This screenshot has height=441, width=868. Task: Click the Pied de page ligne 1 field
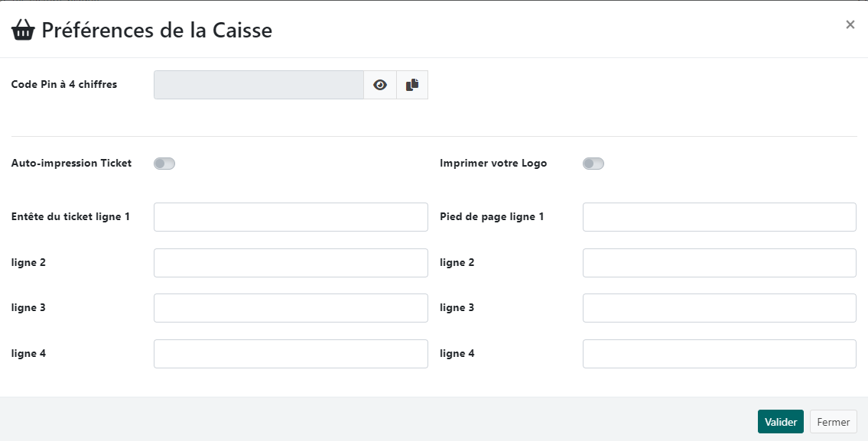click(719, 217)
